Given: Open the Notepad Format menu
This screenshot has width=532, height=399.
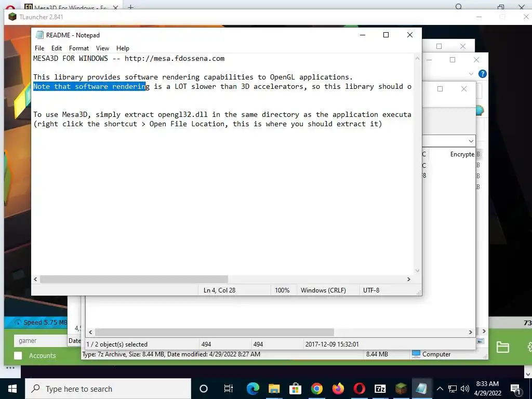Looking at the screenshot, I should pos(79,48).
